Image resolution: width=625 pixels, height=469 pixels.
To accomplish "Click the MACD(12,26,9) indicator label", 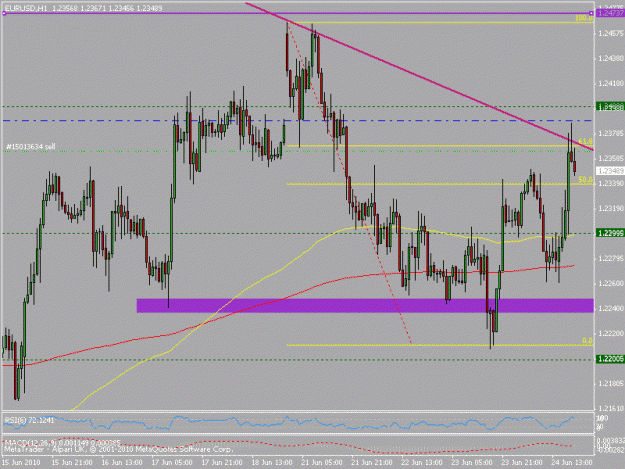I will (x=62, y=443).
